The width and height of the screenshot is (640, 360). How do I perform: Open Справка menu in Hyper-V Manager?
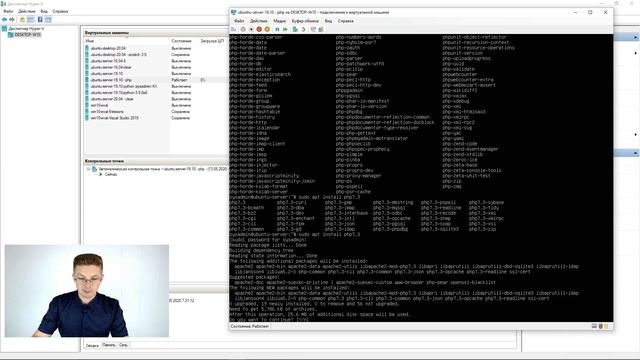pos(60,11)
